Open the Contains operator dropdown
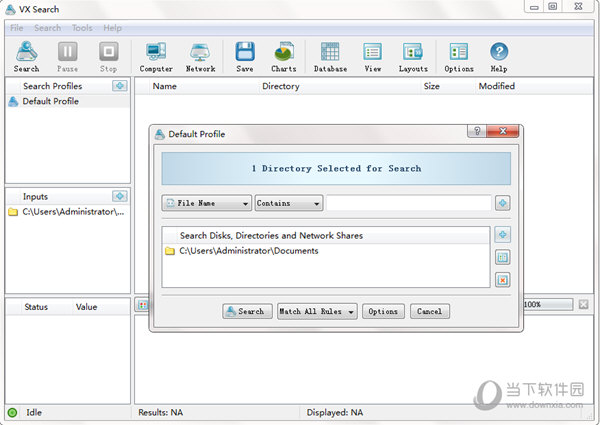This screenshot has width=600, height=425. pos(289,203)
